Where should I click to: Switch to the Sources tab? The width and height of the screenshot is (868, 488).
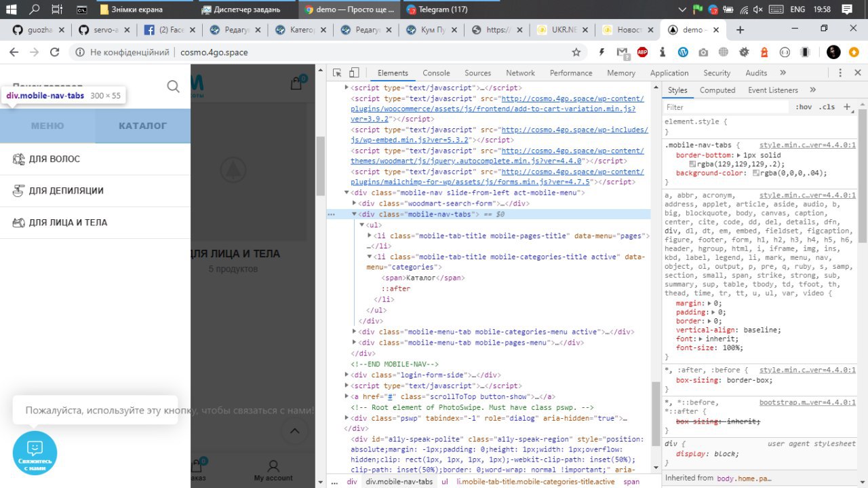pyautogui.click(x=477, y=73)
